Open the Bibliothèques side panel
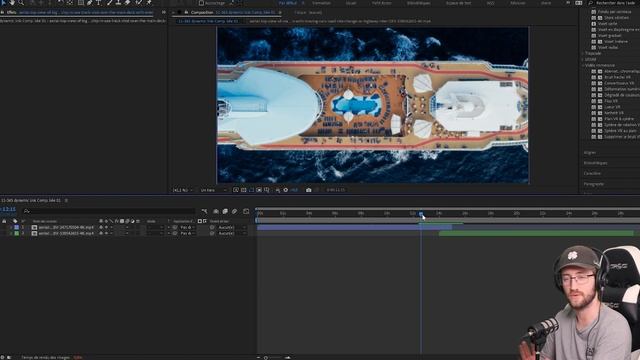Viewport: 640px width, 360px height. click(596, 163)
